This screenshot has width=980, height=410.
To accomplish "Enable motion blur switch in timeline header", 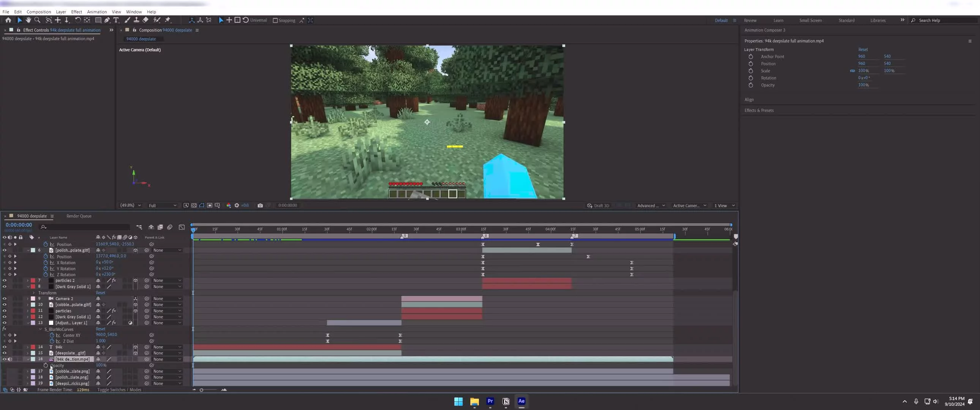I will [x=170, y=227].
